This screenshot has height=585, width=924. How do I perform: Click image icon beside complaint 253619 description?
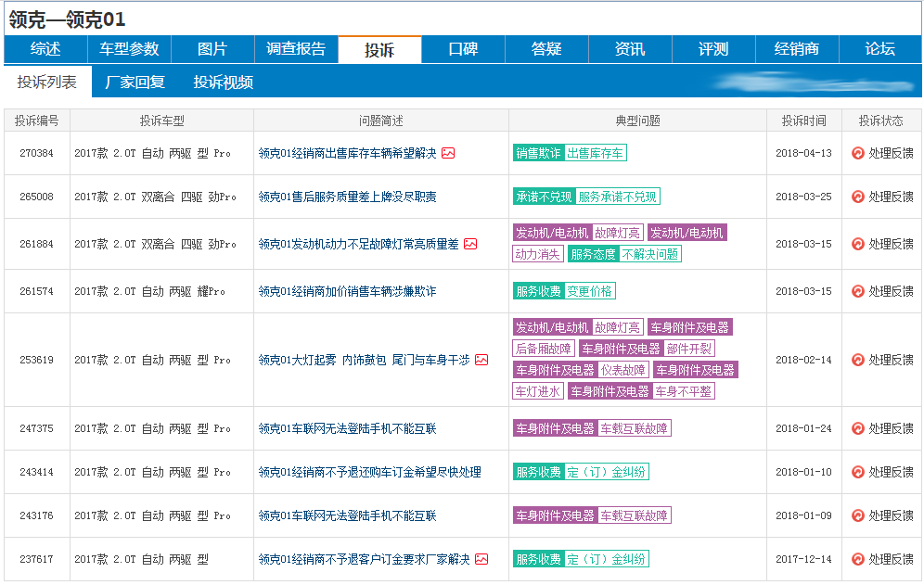[481, 360]
